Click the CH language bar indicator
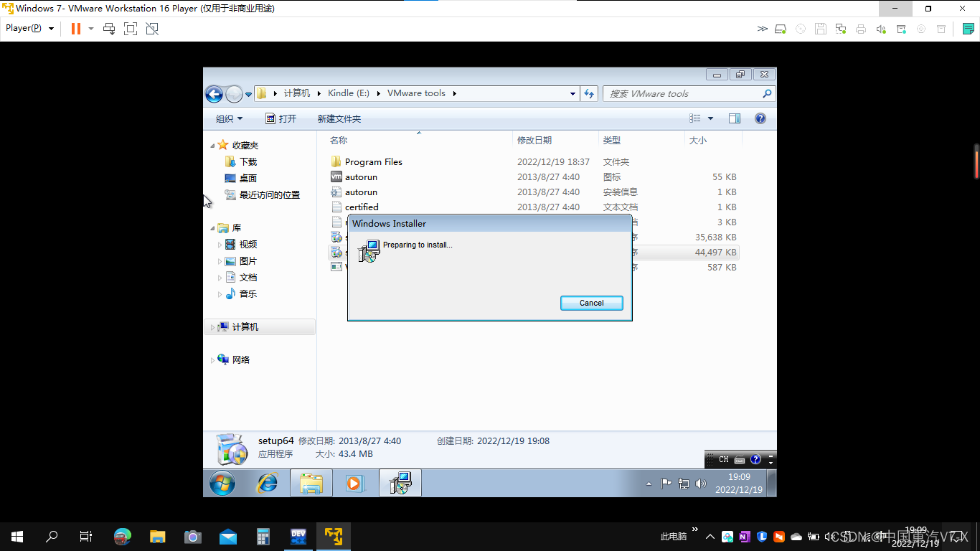 click(723, 459)
